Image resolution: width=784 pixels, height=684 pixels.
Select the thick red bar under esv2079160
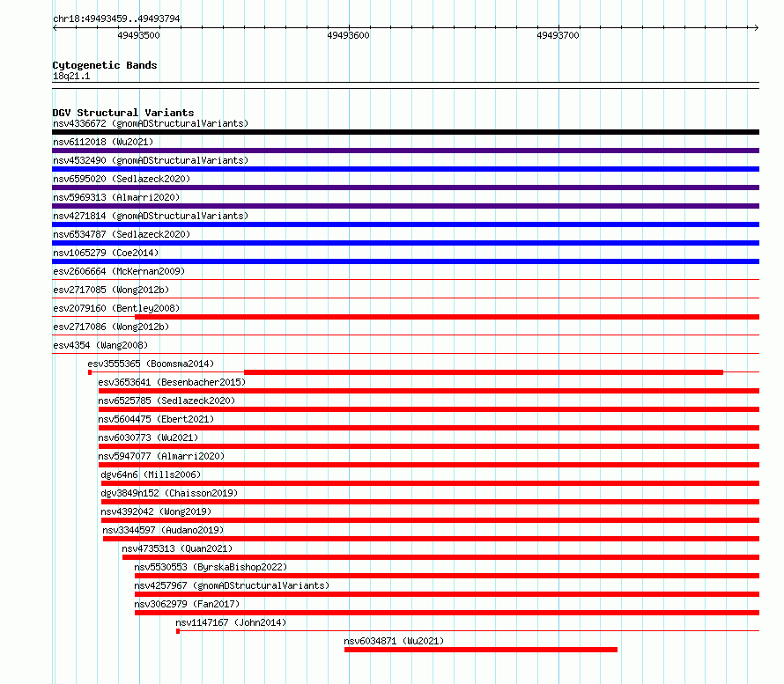447,317
